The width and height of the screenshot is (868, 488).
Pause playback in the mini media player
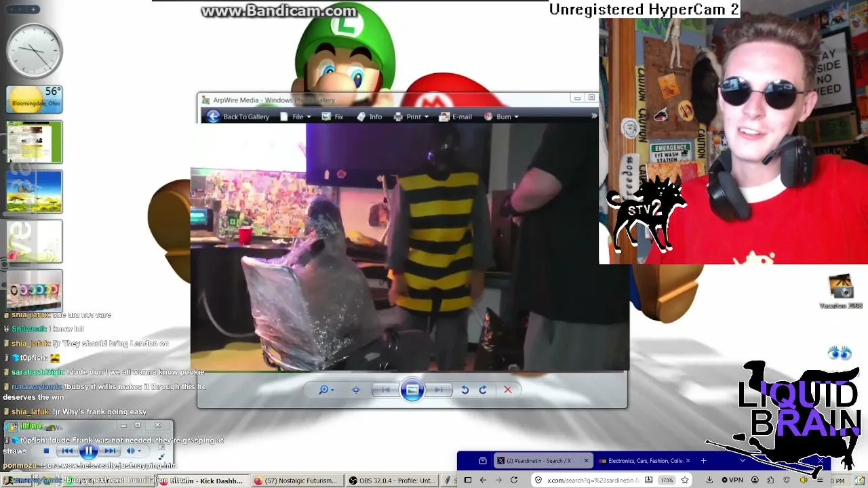coord(88,451)
